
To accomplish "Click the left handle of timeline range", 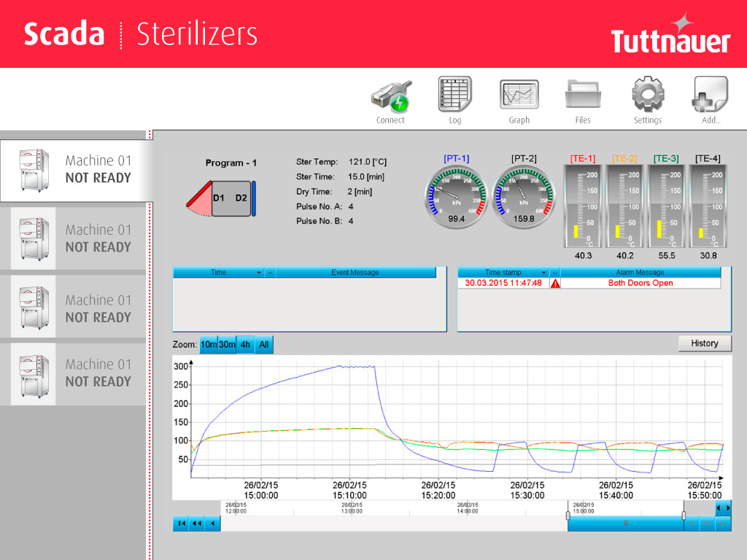I will pos(568,516).
